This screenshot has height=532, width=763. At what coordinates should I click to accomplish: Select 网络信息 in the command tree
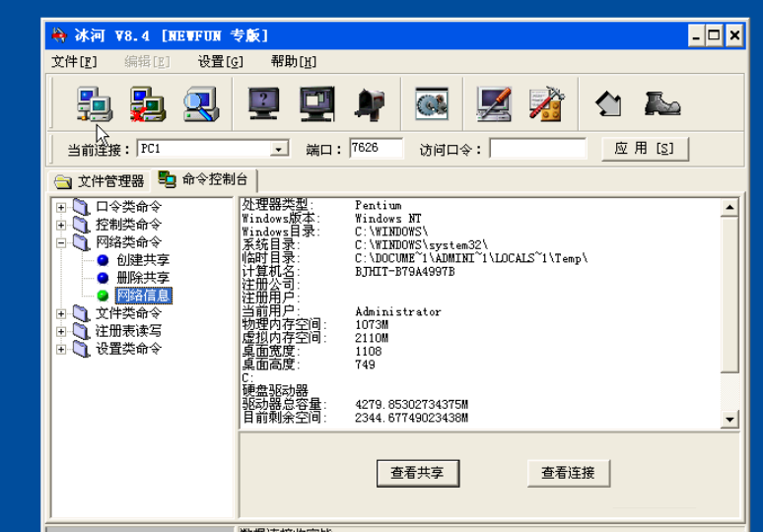(144, 296)
